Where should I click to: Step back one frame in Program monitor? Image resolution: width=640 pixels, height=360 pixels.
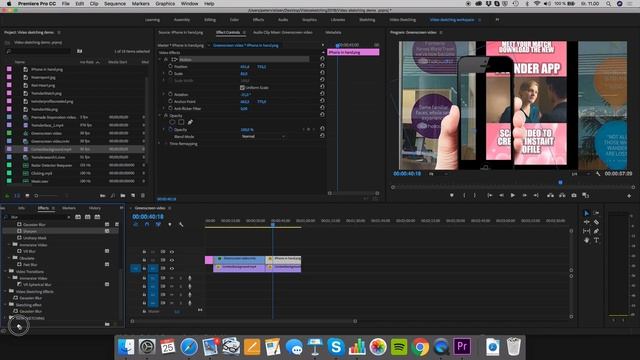(x=501, y=196)
